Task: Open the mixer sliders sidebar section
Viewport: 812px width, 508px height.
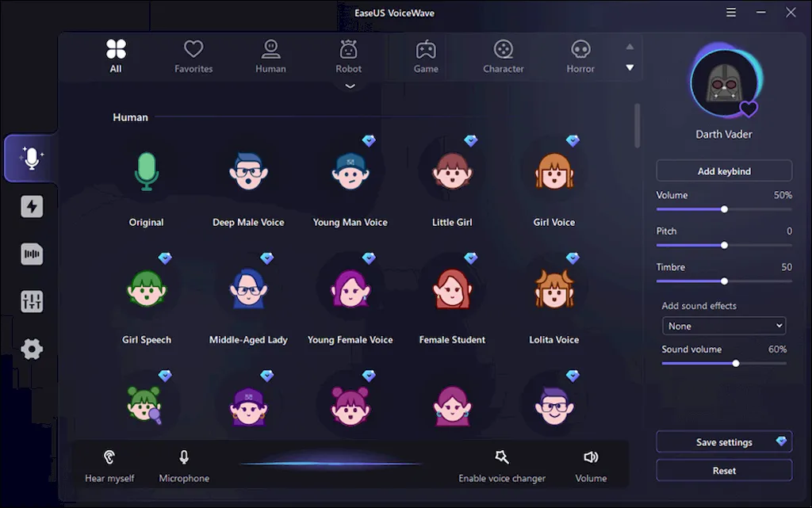Action: coord(32,302)
